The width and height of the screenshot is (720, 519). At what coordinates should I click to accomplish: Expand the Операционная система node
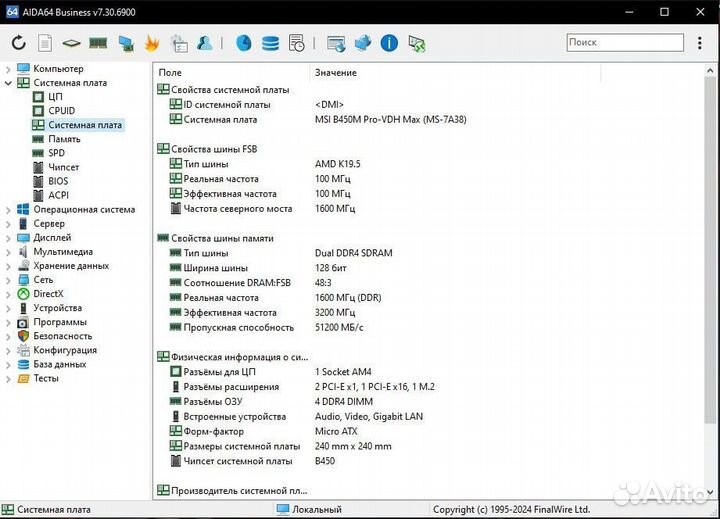coord(9,210)
